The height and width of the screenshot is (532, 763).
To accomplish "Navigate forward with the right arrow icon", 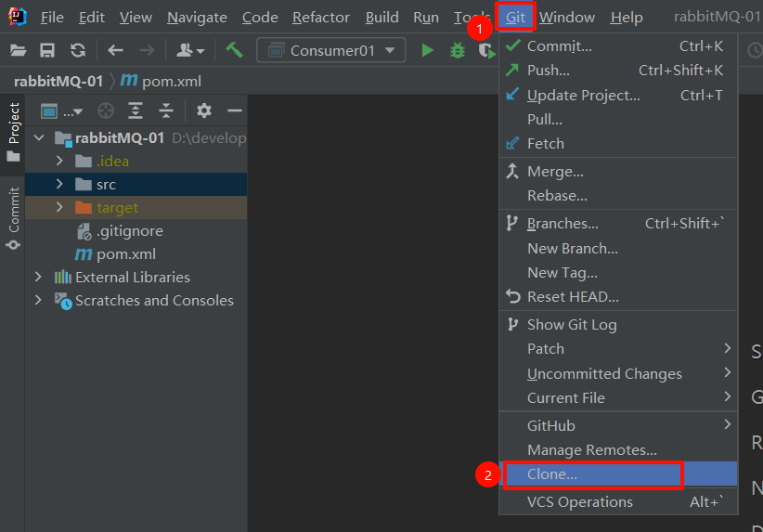I will pyautogui.click(x=147, y=50).
